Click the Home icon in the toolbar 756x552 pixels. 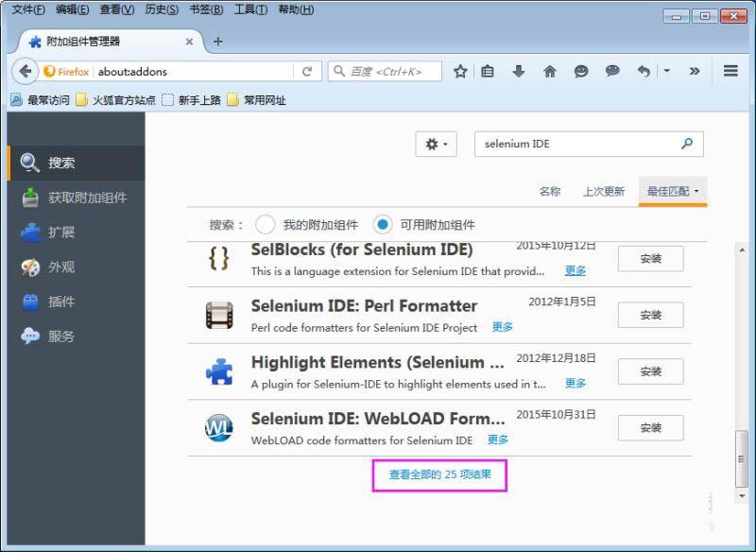[550, 71]
